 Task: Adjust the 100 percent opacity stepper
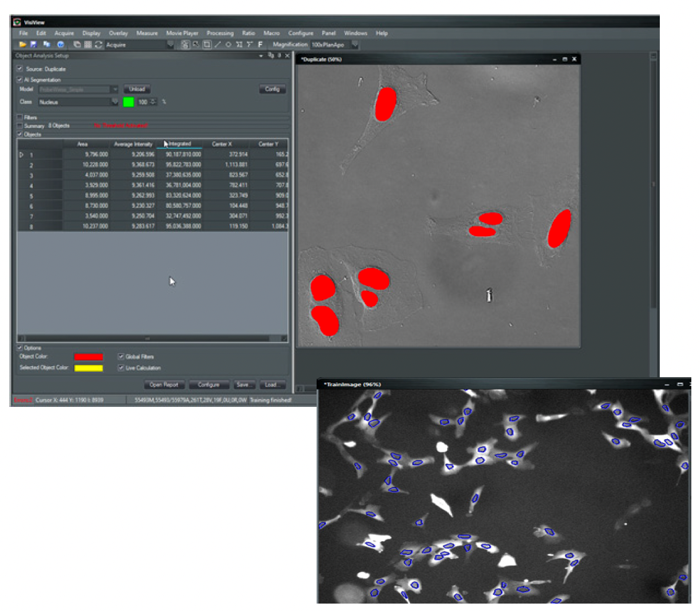tap(153, 102)
